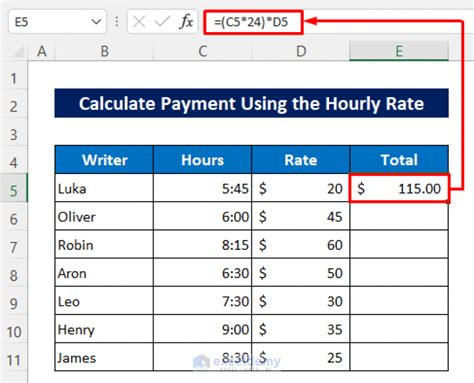The height and width of the screenshot is (383, 474).
Task: Select the Total cell showing 115.00
Action: coord(399,188)
